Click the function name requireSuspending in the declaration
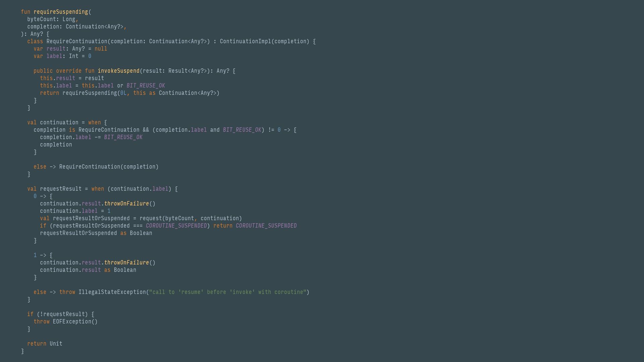Viewport: 644px width, 362px height. click(61, 12)
